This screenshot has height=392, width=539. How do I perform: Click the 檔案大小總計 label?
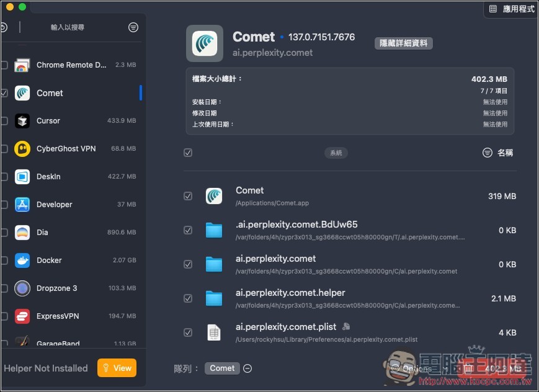click(217, 79)
